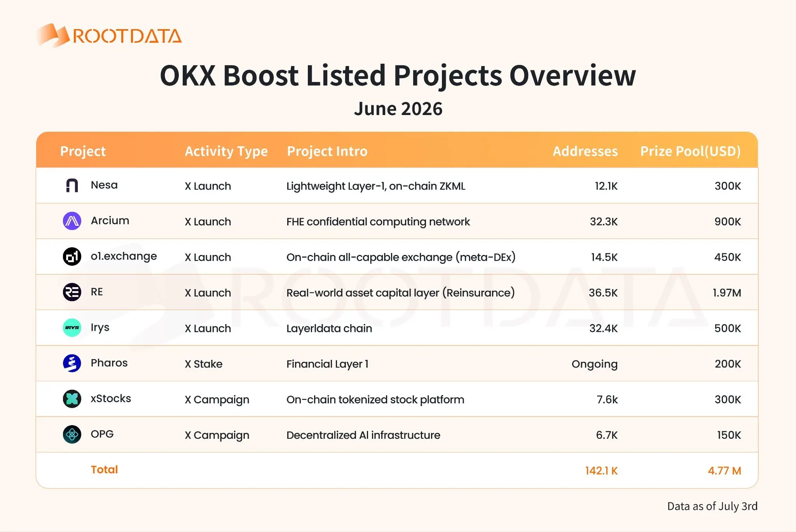
Task: Click the 500K prize pool value
Action: click(728, 328)
